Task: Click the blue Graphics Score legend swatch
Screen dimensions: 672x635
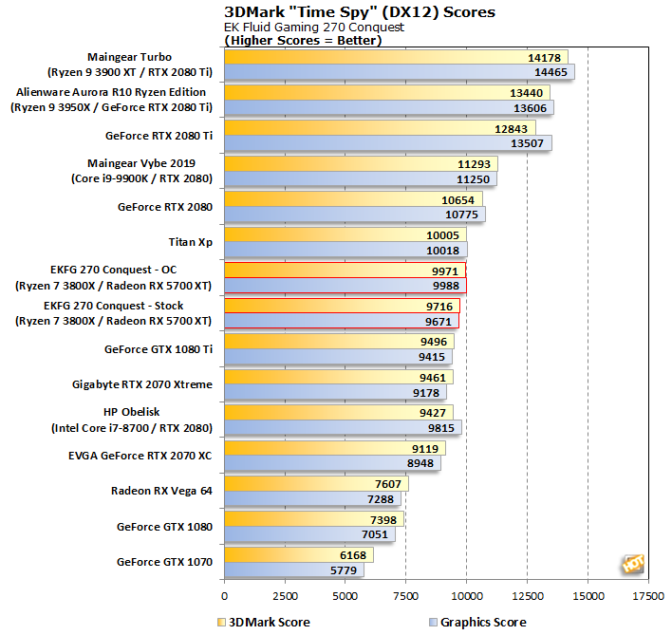Action: 432,623
